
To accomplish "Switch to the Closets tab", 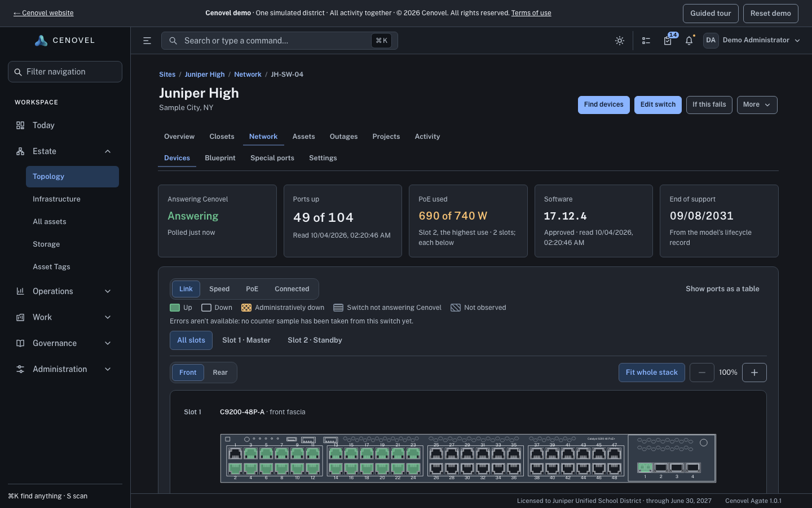I will [x=222, y=137].
